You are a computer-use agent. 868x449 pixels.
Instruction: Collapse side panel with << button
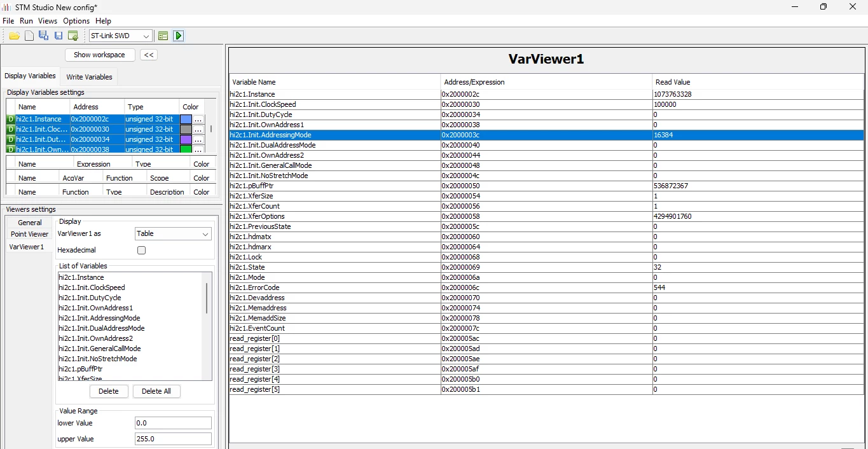pos(149,55)
